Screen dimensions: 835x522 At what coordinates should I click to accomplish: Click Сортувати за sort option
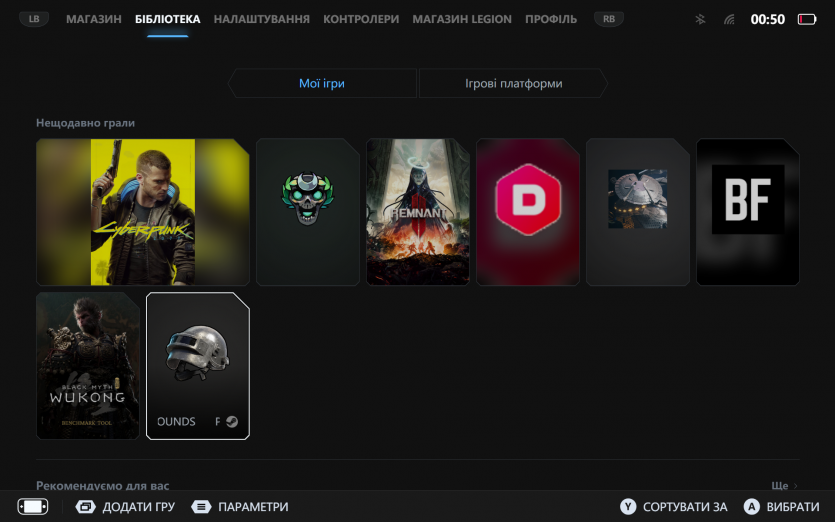(x=674, y=507)
